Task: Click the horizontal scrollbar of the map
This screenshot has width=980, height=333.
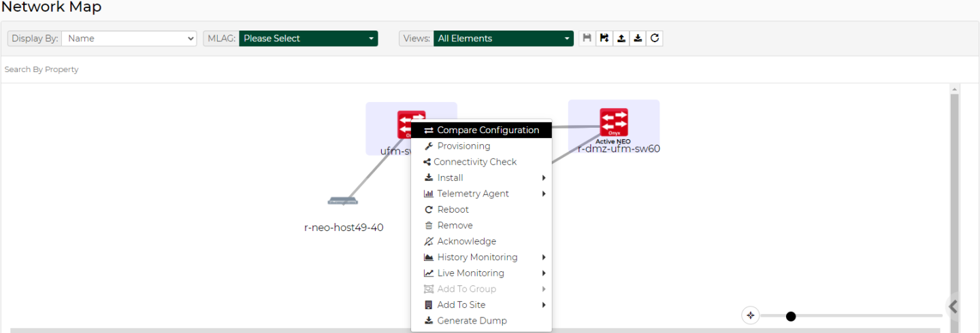Action: point(475,330)
